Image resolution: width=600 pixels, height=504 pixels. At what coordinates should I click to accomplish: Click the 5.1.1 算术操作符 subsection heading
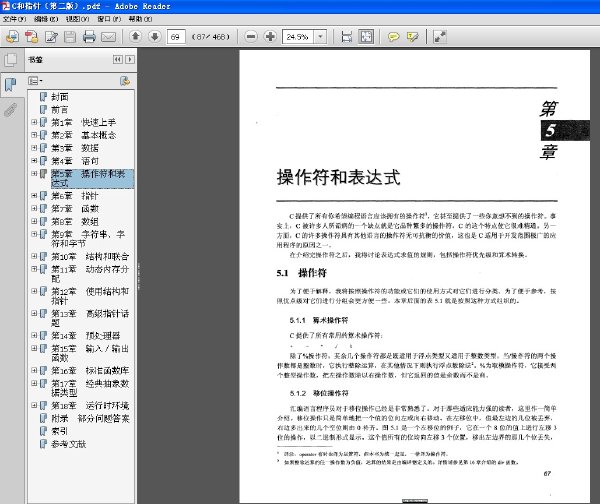(x=319, y=320)
